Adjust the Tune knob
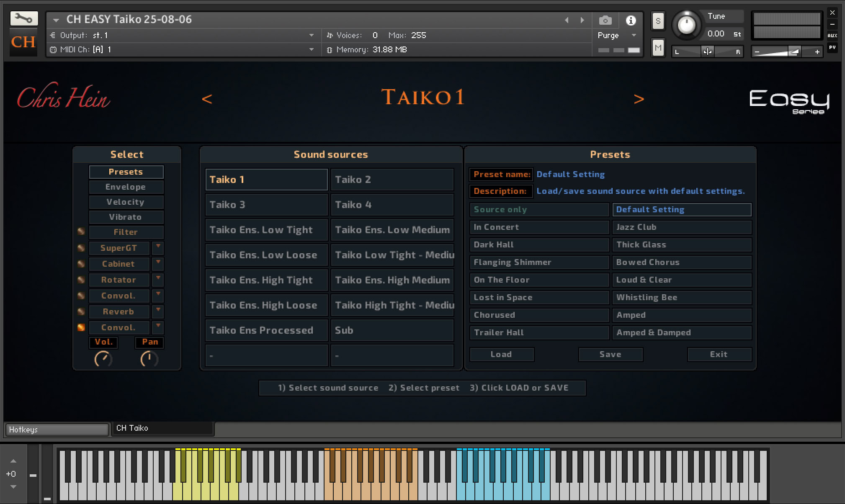The height and width of the screenshot is (504, 845). tap(686, 24)
